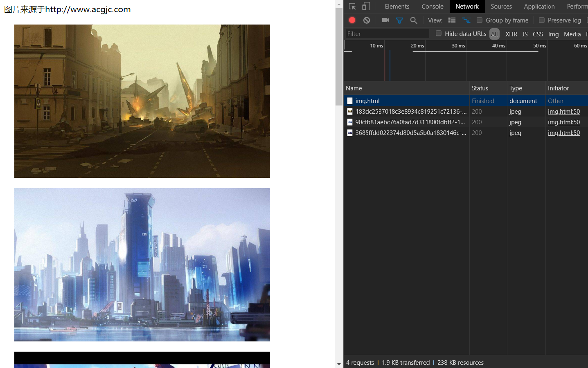Click the 1.9 KB transferred summary
The height and width of the screenshot is (368, 588).
click(406, 362)
